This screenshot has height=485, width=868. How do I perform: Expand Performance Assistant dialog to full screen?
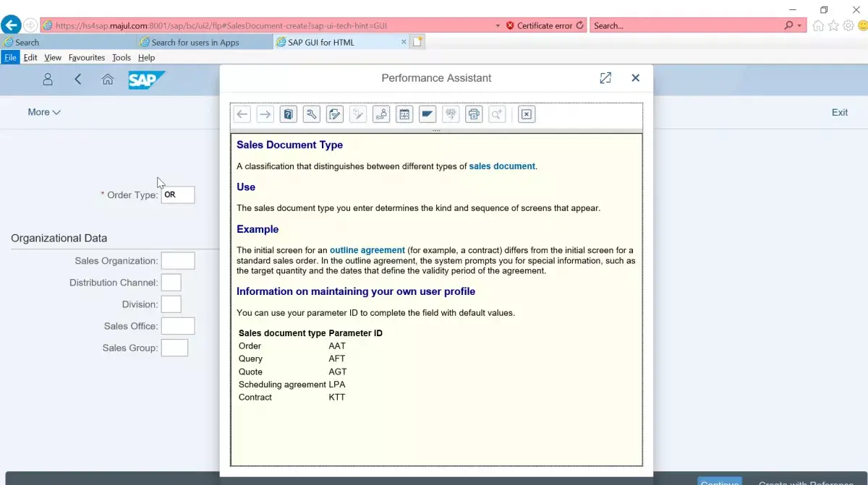(606, 78)
